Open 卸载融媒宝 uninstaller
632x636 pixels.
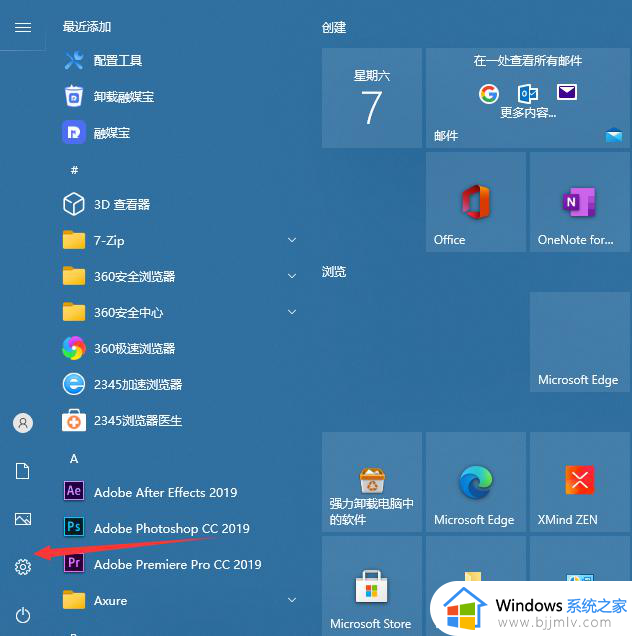[x=178, y=97]
